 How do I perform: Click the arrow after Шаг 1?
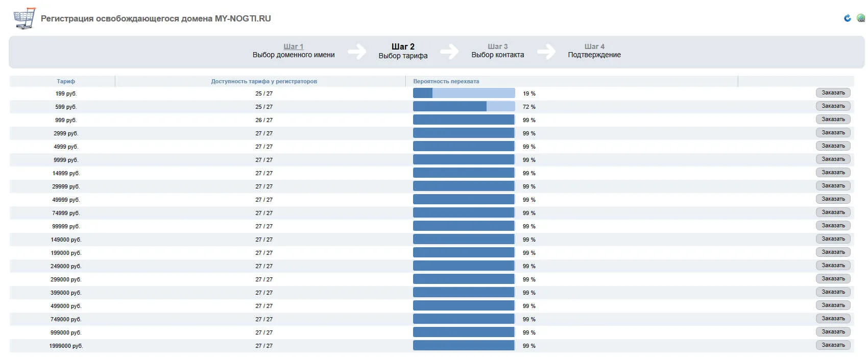[x=357, y=51]
